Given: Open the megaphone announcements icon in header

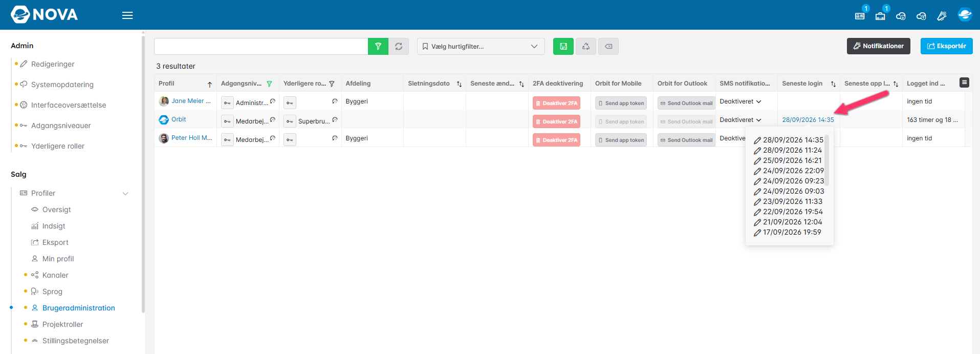Looking at the screenshot, I should pyautogui.click(x=942, y=16).
